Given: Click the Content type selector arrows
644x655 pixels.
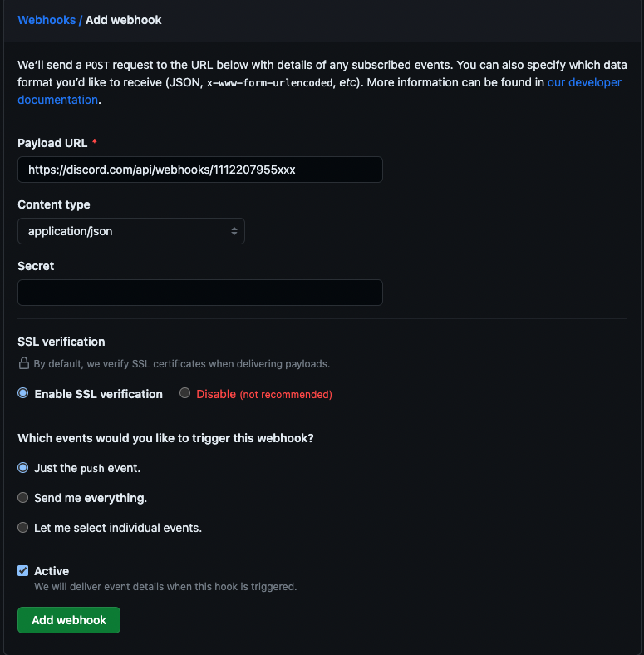Looking at the screenshot, I should (234, 231).
